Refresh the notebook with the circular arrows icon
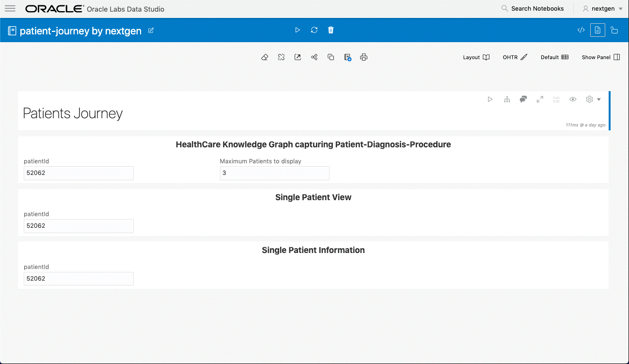This screenshot has height=364, width=629. [x=314, y=30]
